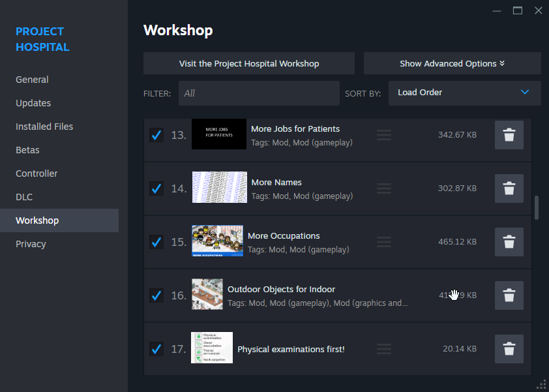Click the 20.14 KB size value
This screenshot has width=549, height=392.
[x=460, y=348]
